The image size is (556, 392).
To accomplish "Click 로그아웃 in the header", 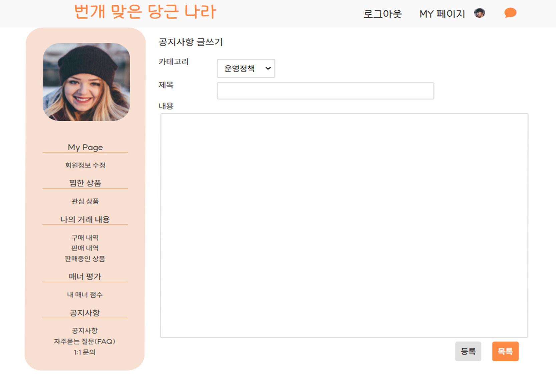I will 383,14.
